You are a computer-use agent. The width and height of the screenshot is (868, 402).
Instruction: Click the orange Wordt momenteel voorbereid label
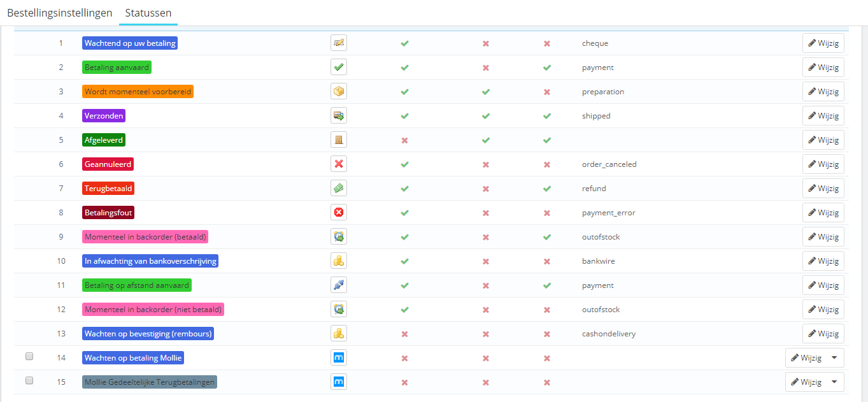(138, 92)
